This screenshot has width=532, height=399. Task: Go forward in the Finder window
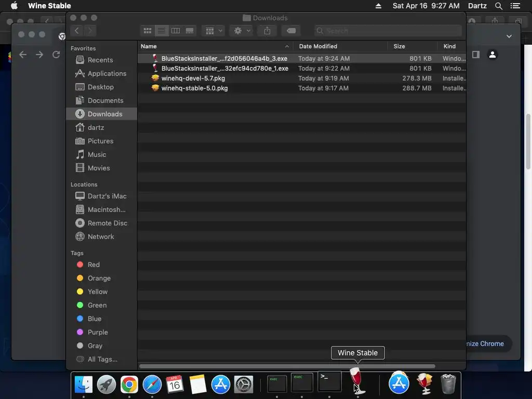pyautogui.click(x=90, y=31)
